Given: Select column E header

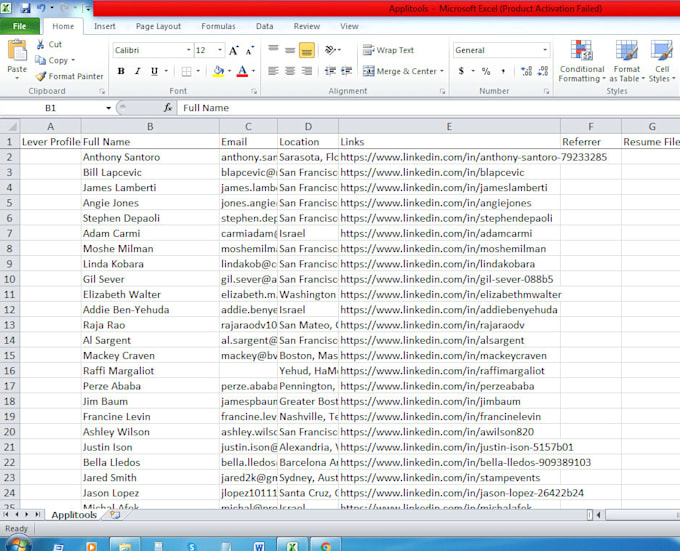Looking at the screenshot, I should 449,127.
